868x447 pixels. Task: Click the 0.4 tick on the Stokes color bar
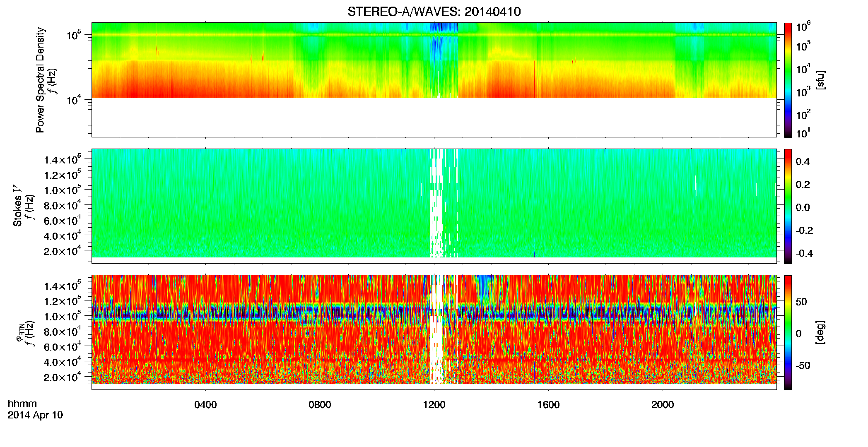[x=803, y=162]
